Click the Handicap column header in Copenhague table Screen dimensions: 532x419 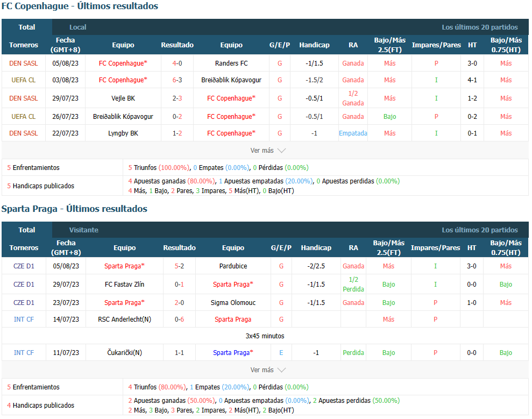[314, 45]
